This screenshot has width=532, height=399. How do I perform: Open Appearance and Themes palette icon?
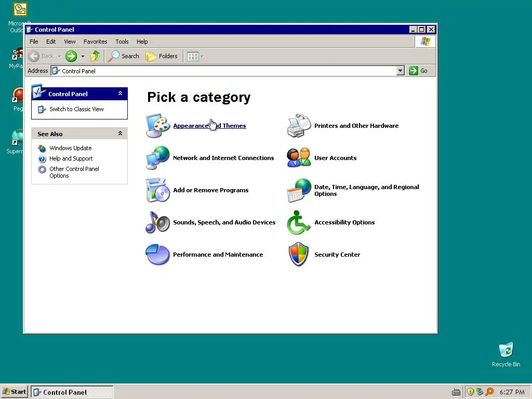[x=158, y=126]
